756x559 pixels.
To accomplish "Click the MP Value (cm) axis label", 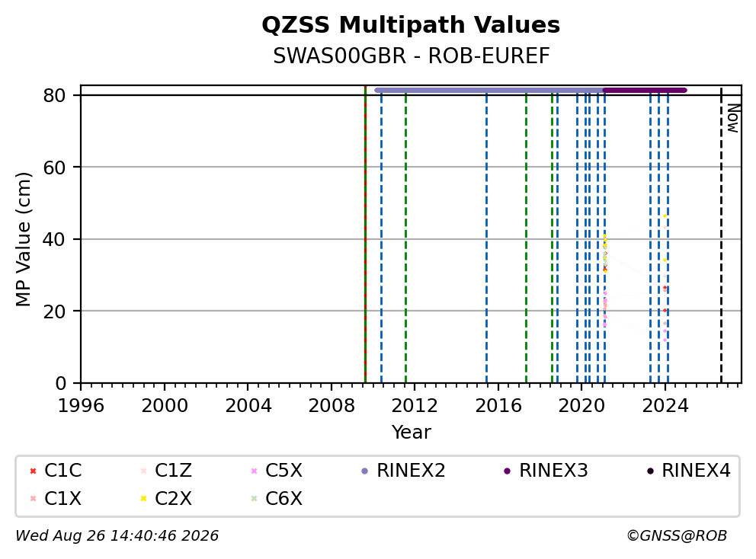I will [23, 239].
